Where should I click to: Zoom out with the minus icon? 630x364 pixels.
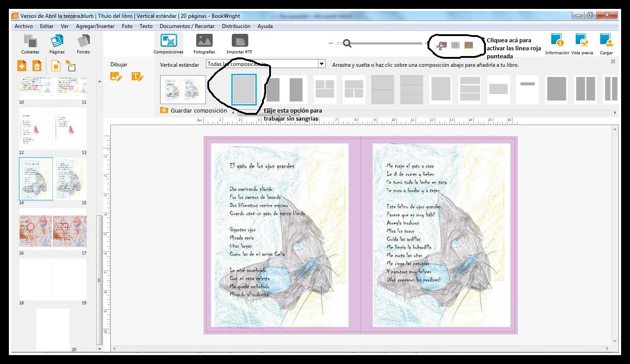pyautogui.click(x=331, y=43)
